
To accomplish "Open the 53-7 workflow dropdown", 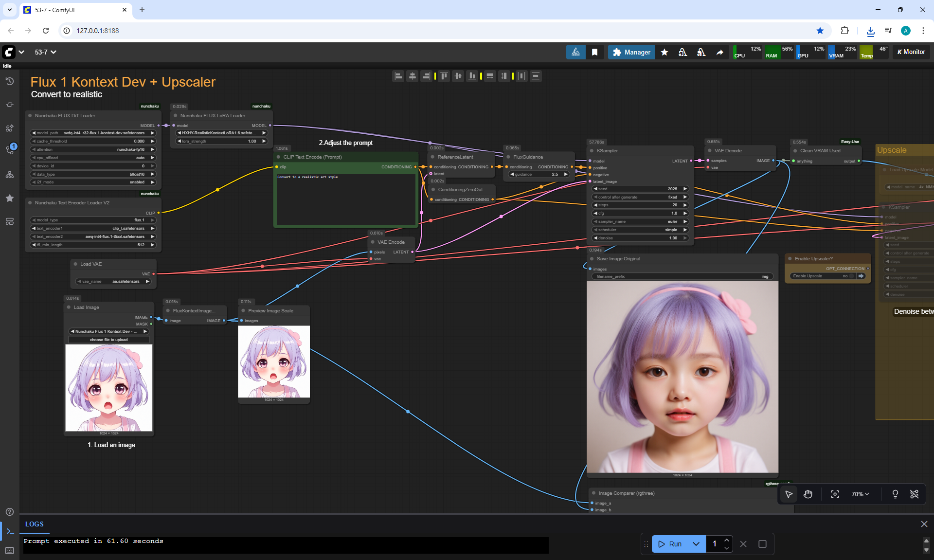I will pyautogui.click(x=45, y=52).
